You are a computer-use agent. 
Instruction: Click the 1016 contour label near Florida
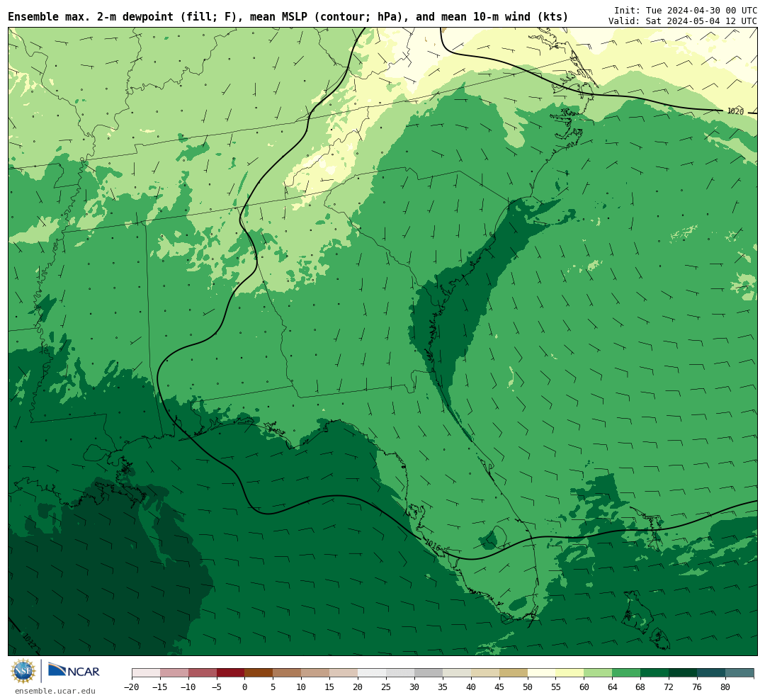pos(433,546)
